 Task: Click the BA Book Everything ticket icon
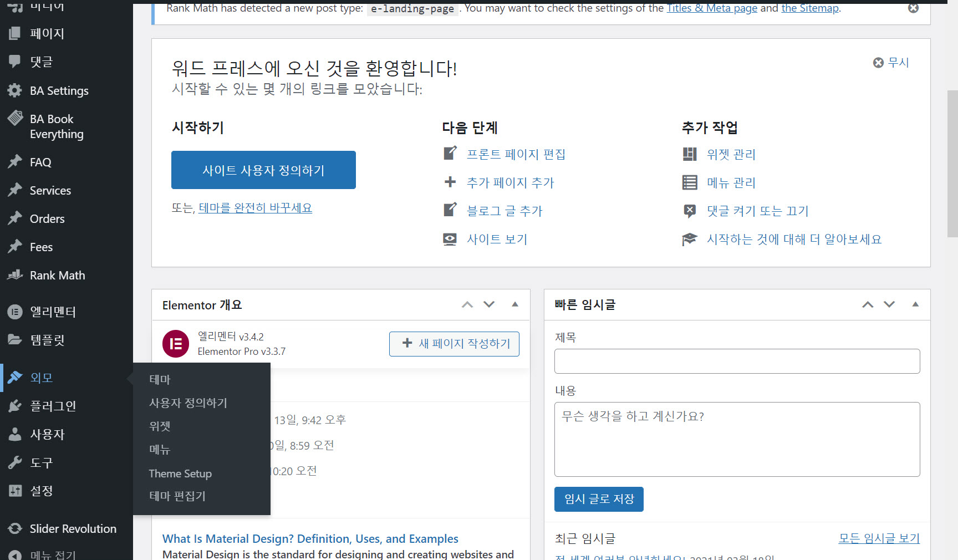(15, 118)
